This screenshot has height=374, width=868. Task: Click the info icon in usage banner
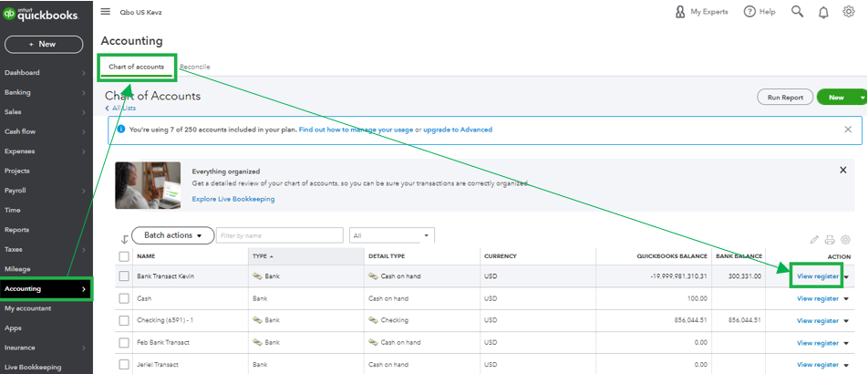tap(121, 130)
